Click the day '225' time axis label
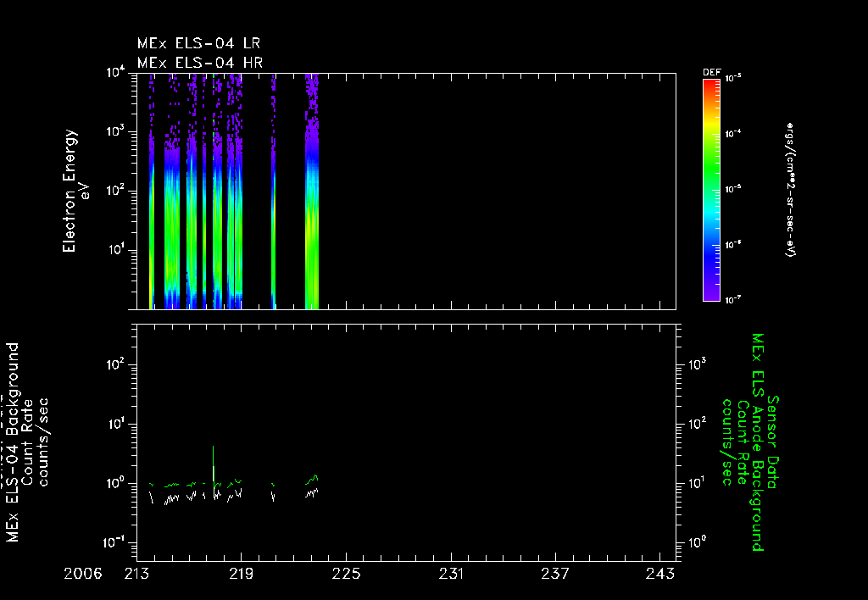The width and height of the screenshot is (868, 600). tap(347, 574)
